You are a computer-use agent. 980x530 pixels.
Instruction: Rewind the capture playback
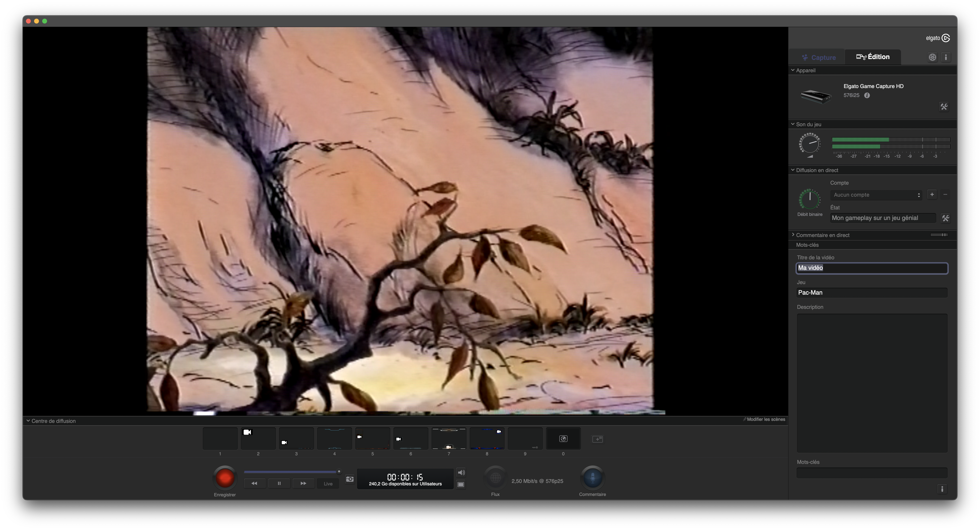click(x=255, y=484)
